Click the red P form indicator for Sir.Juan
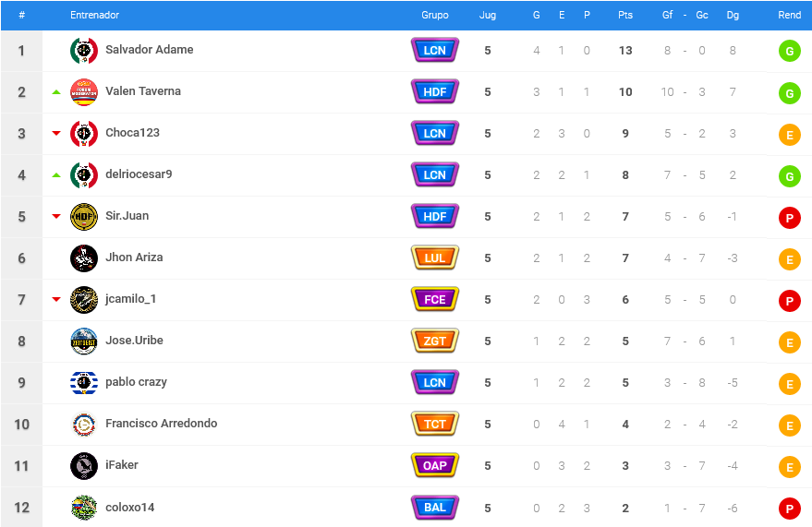 tap(790, 218)
